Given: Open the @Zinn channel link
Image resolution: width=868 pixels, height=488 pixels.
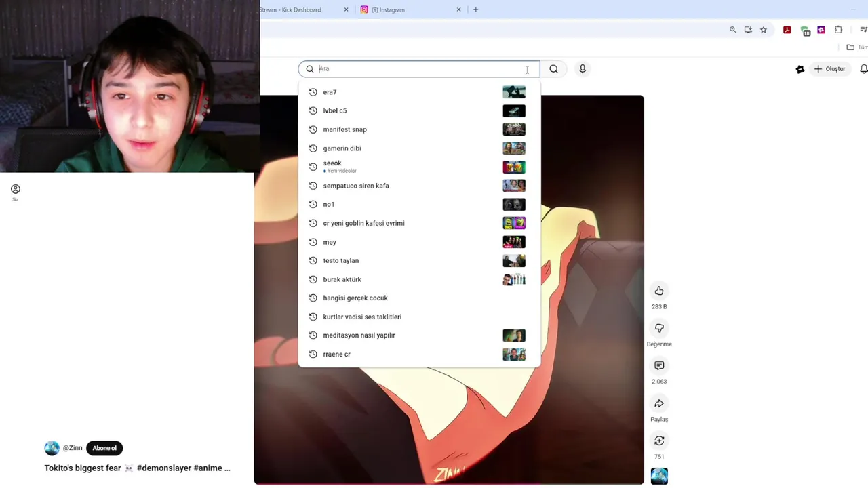Looking at the screenshot, I should 73,448.
